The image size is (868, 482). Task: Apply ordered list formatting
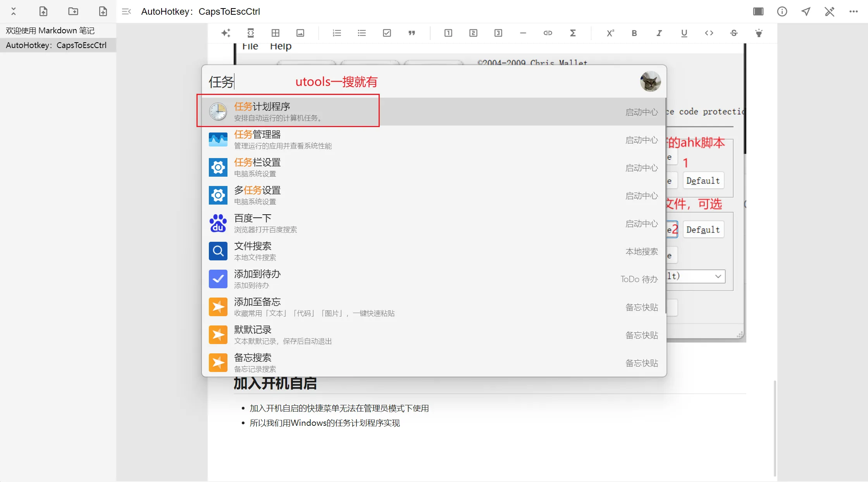click(x=337, y=33)
